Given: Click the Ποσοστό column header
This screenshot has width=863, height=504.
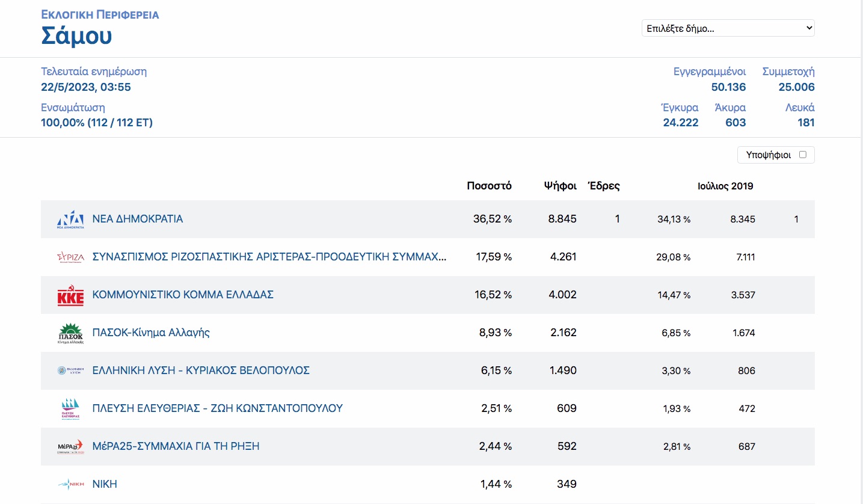Looking at the screenshot, I should click(x=489, y=186).
